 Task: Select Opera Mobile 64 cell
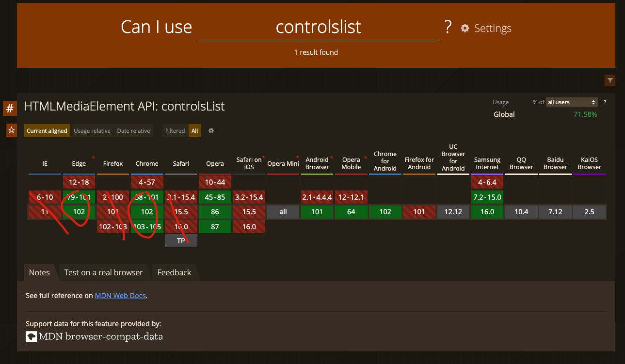351,212
